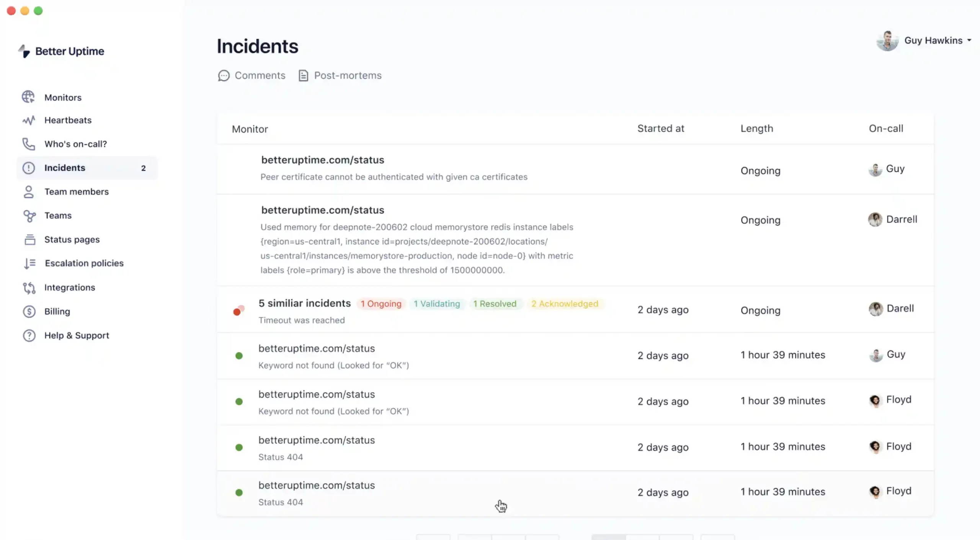This screenshot has width=980, height=540.
Task: Click the Incidents exclamation icon
Action: point(29,168)
